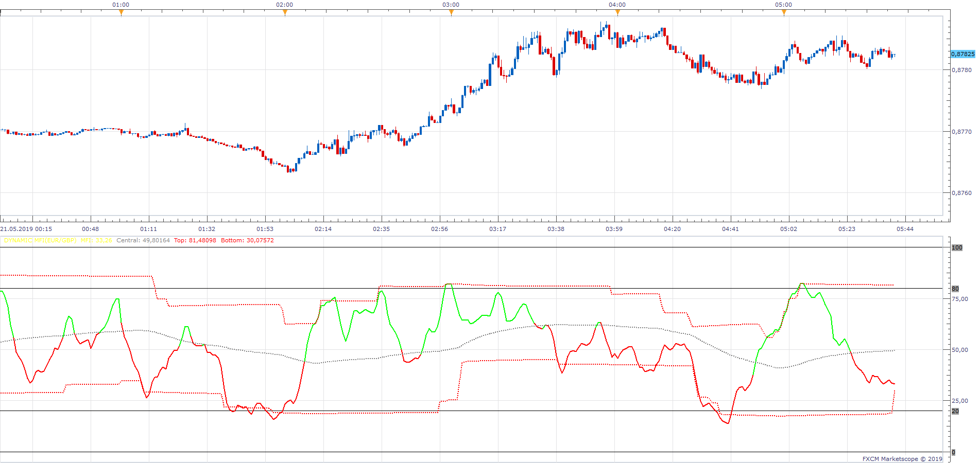Viewport: 980px width, 463px height.
Task: Click the 50,00 indicator scale label
Action: click(x=960, y=350)
